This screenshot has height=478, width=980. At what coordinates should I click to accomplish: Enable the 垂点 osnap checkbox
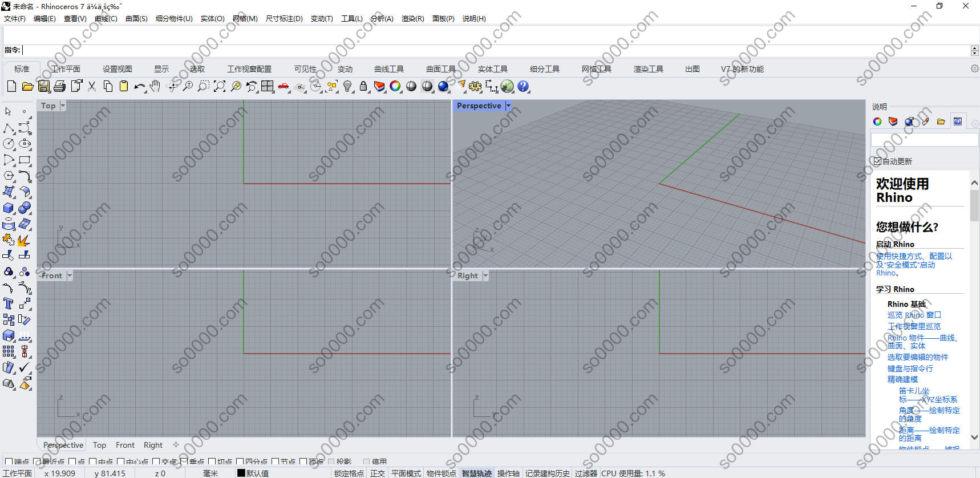click(184, 461)
